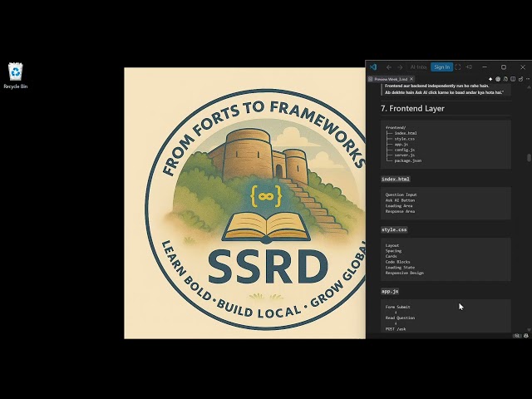
Task: Click the VS Code logo icon
Action: (x=373, y=67)
